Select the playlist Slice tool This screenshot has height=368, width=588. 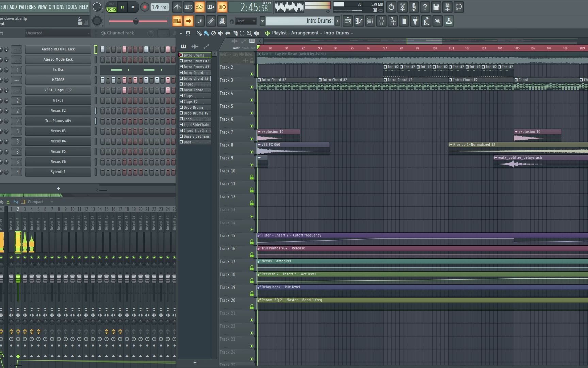(235, 33)
